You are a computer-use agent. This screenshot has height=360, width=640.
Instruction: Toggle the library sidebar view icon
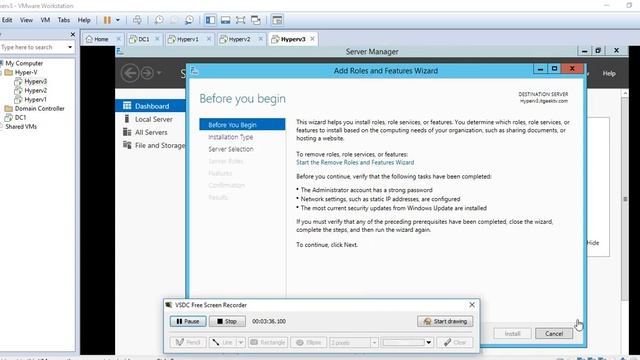(x=210, y=20)
